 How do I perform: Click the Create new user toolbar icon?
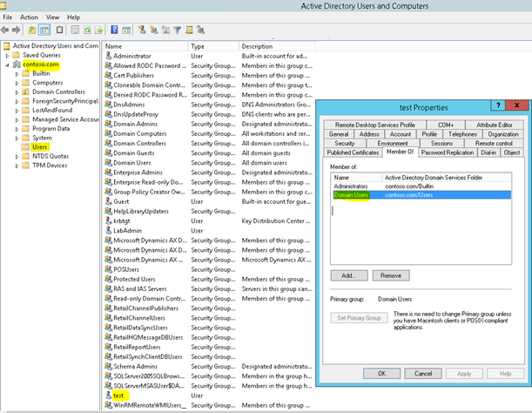pos(144,30)
